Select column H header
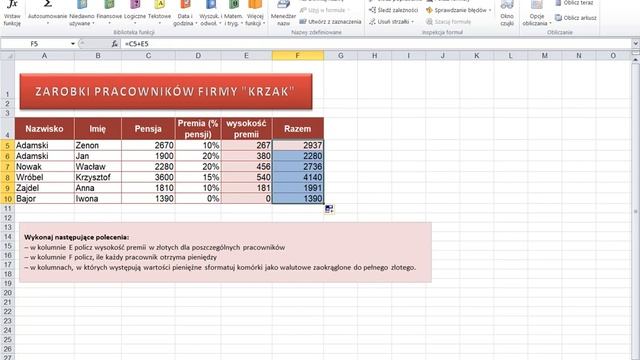 coord(374,56)
